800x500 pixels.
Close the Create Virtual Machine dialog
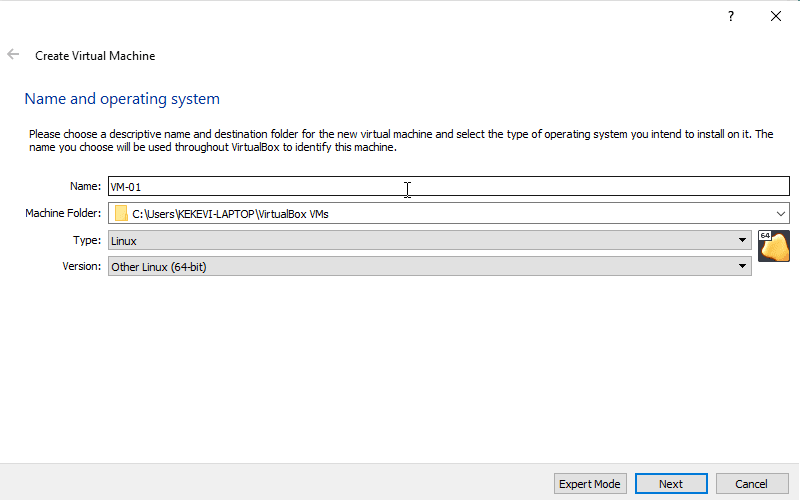[x=776, y=16]
